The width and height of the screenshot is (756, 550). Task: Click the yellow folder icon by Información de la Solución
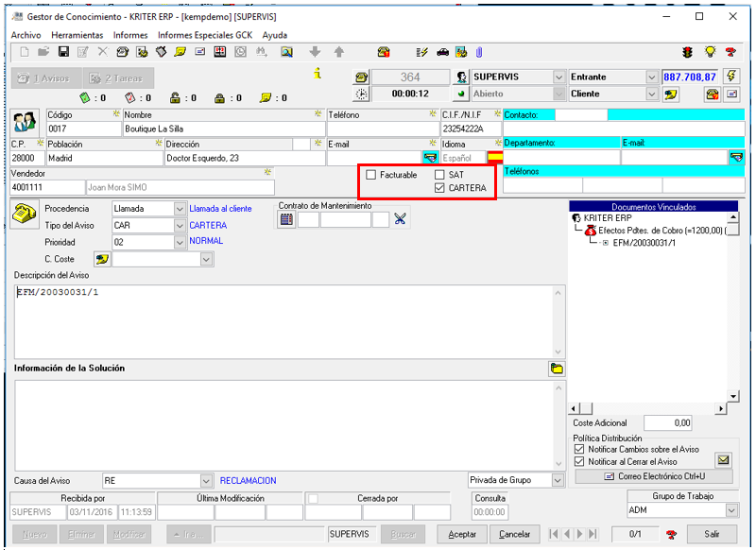pyautogui.click(x=557, y=369)
